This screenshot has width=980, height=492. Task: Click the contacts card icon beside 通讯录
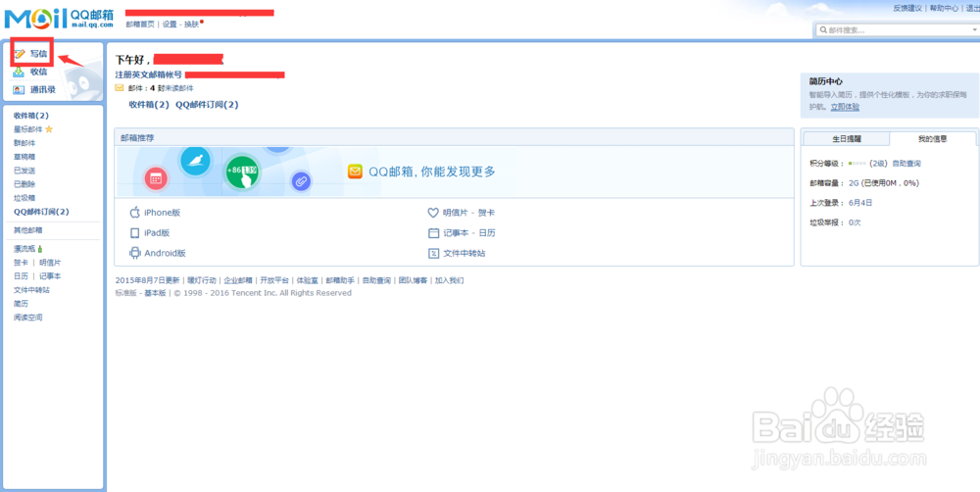pyautogui.click(x=20, y=89)
